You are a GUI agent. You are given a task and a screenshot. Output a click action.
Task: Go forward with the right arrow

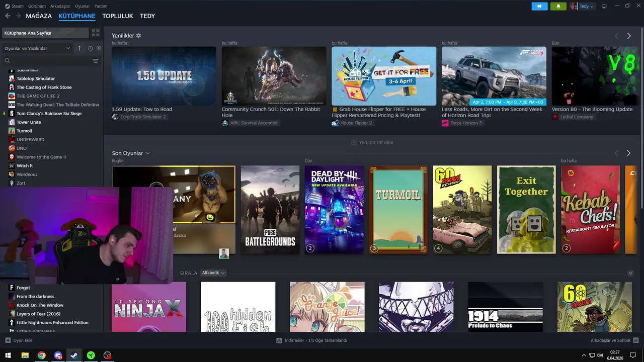[x=18, y=16]
